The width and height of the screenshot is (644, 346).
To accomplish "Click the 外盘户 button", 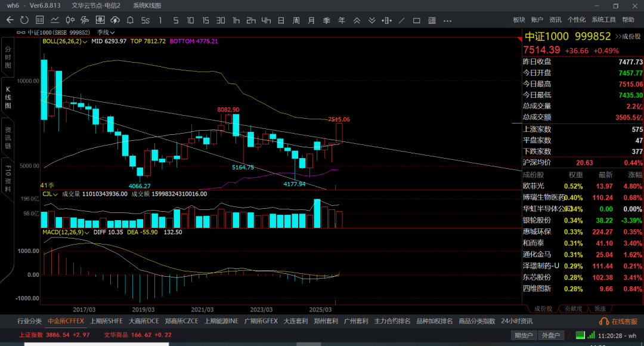I will [550, 335].
